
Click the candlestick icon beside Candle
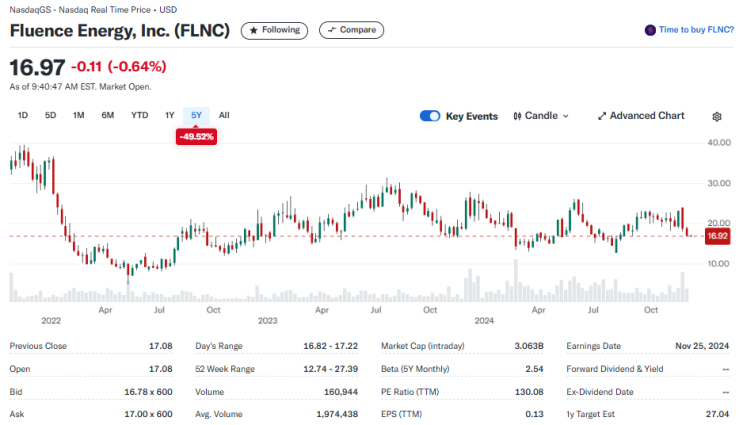[x=517, y=116]
